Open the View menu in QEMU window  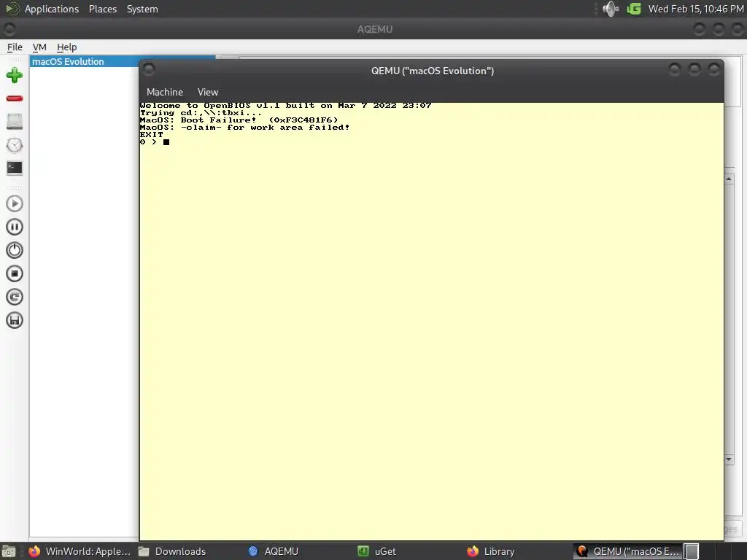[x=208, y=92]
